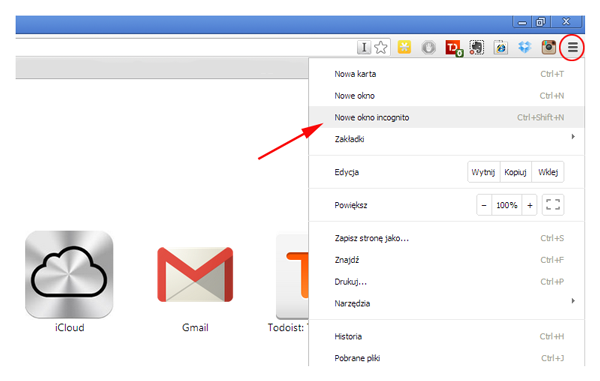Restore down the Chrome window
The width and height of the screenshot is (600, 381).
pyautogui.click(x=541, y=22)
